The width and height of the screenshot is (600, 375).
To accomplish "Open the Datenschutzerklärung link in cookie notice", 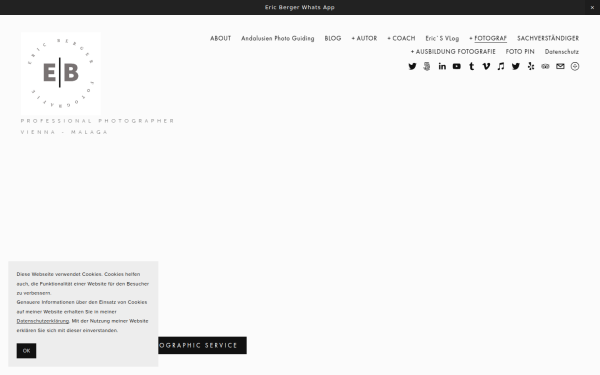I will [x=43, y=321].
